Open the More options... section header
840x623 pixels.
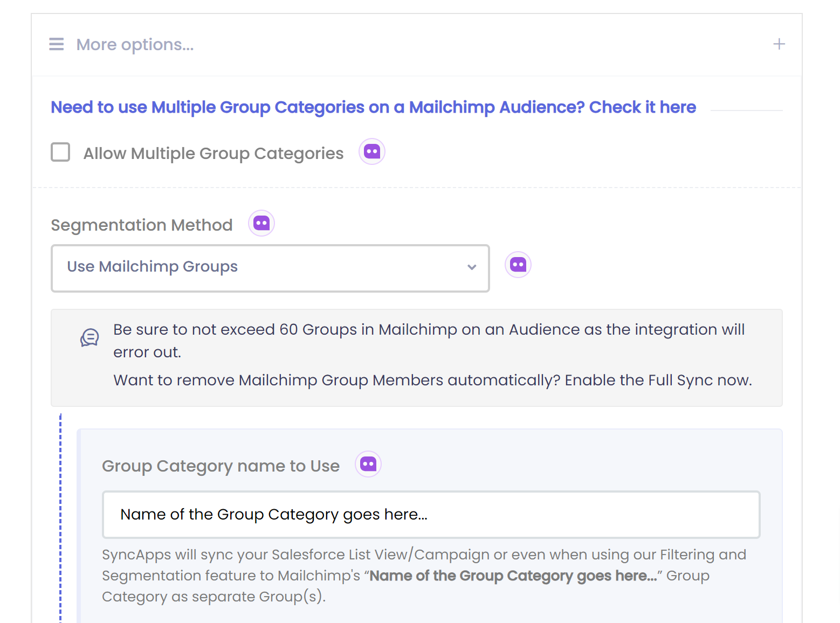tap(417, 45)
